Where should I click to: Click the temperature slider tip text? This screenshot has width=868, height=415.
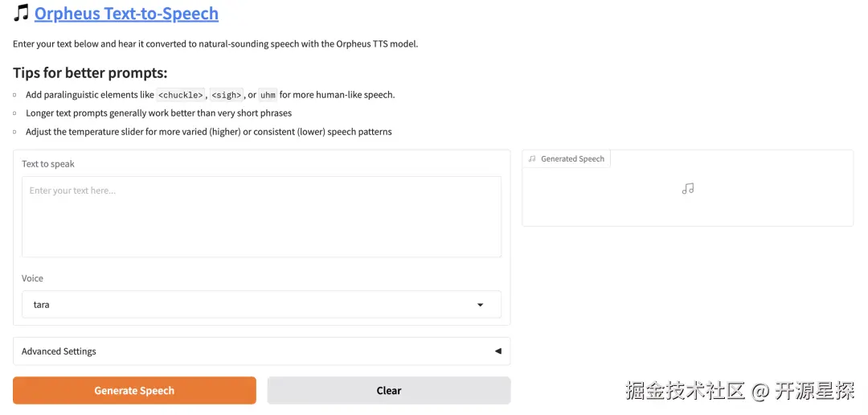[x=209, y=132]
